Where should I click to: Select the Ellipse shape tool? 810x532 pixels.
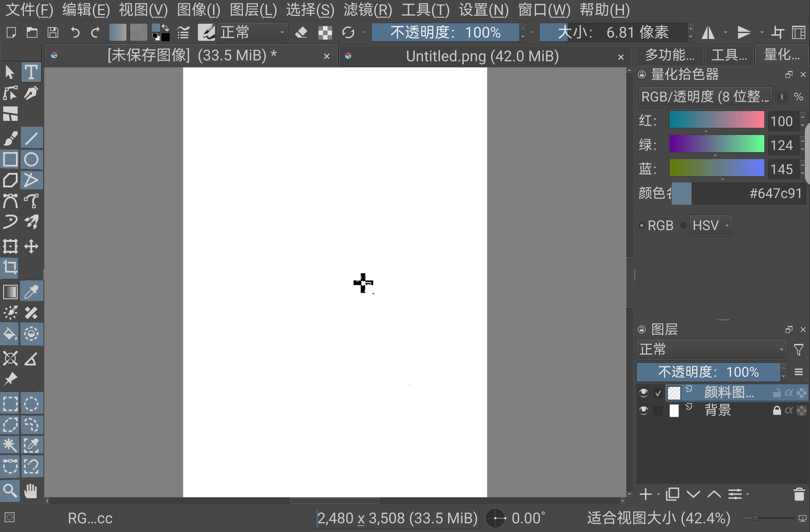tap(31, 160)
